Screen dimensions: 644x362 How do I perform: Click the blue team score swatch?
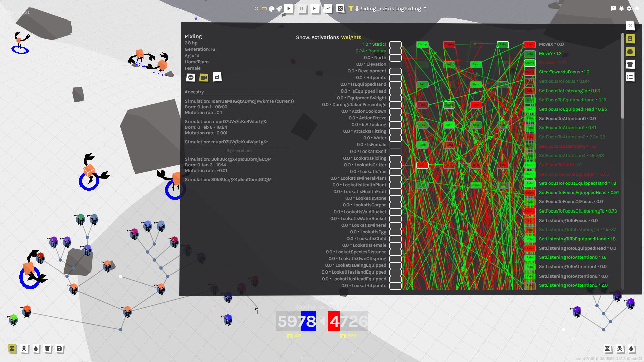308,321
